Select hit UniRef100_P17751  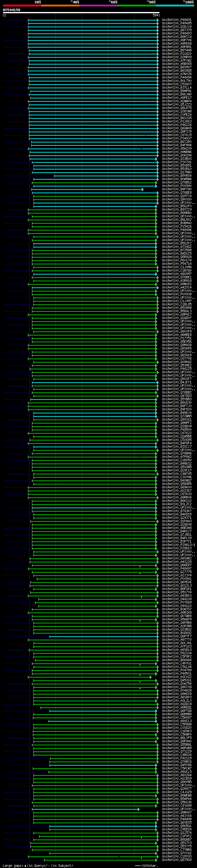(176, 338)
